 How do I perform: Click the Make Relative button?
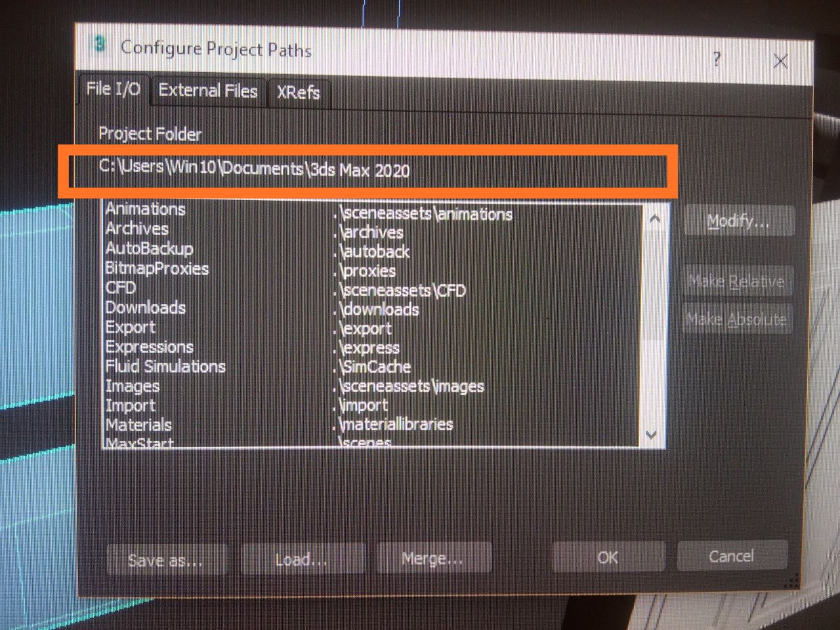click(736, 282)
